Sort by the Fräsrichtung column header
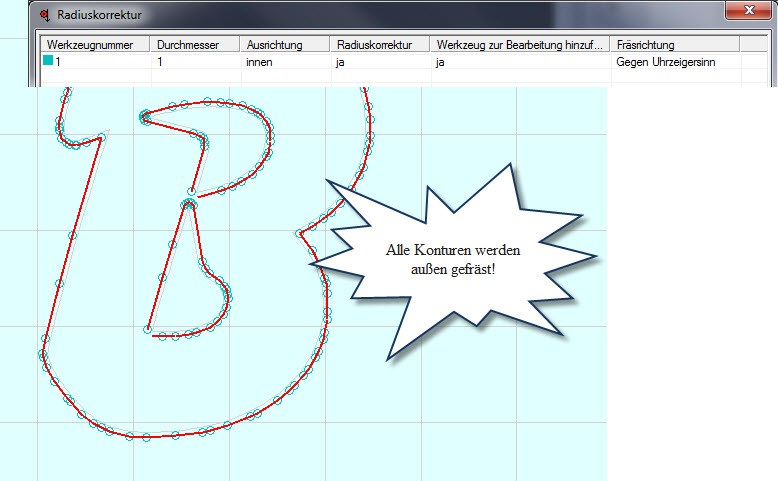 (x=675, y=45)
